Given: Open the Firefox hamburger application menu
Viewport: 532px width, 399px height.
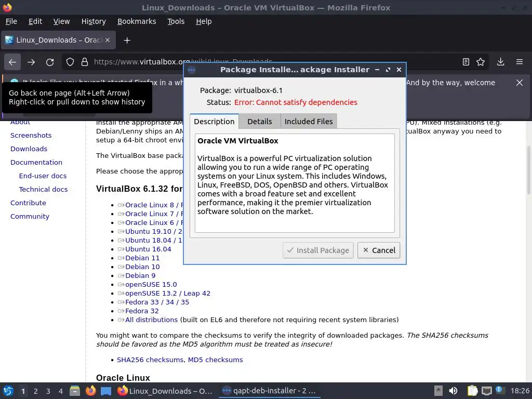Looking at the screenshot, I should (520, 62).
